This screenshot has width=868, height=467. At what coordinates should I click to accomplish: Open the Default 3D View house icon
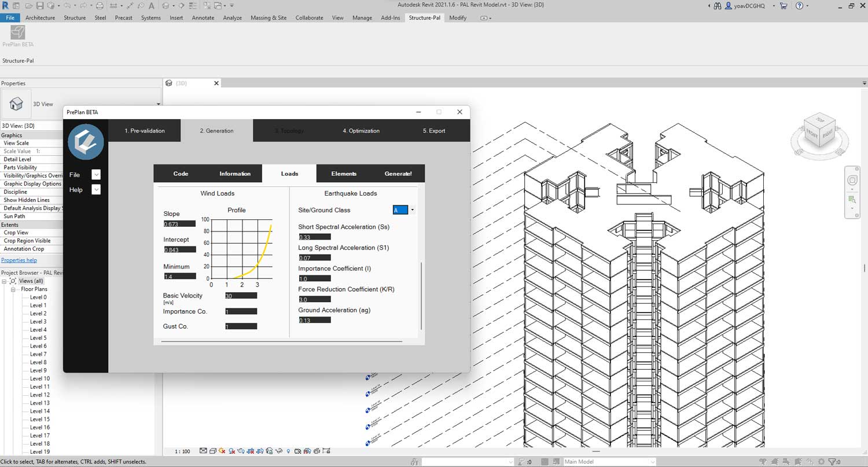coord(166,6)
